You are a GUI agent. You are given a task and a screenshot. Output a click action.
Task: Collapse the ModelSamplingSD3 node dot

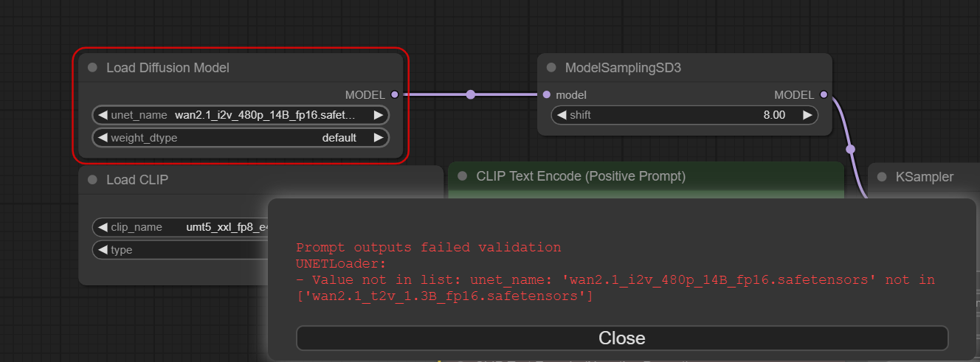click(551, 68)
